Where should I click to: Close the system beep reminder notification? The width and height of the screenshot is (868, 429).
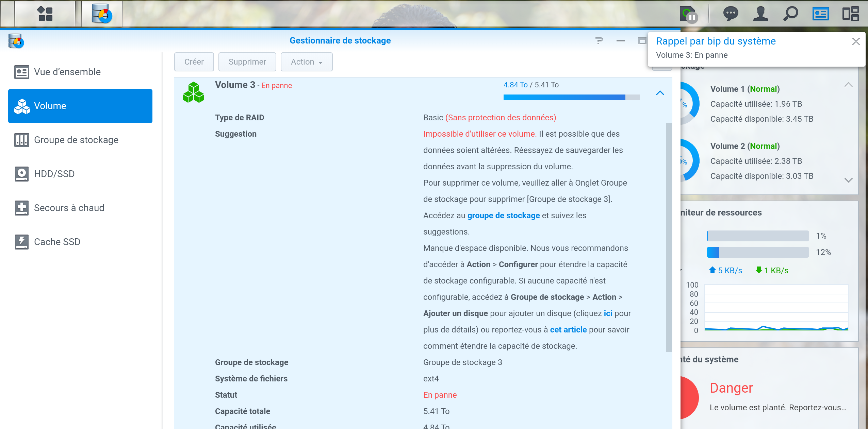(x=856, y=41)
